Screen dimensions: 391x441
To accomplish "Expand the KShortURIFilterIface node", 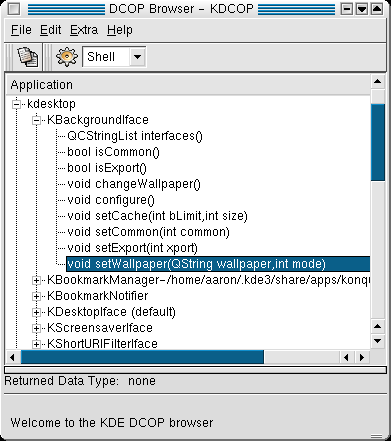I will click(36, 344).
